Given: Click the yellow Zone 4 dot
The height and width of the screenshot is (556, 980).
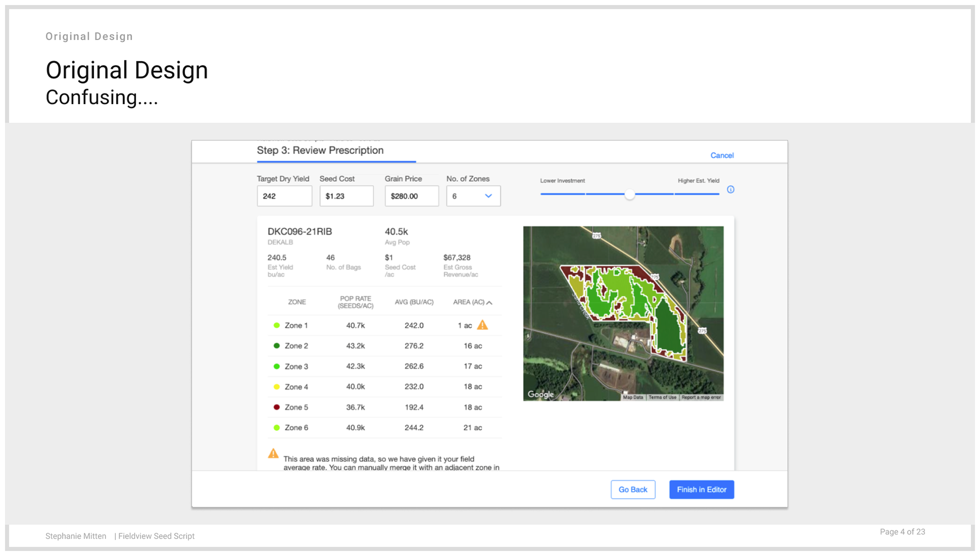Looking at the screenshot, I should click(277, 386).
